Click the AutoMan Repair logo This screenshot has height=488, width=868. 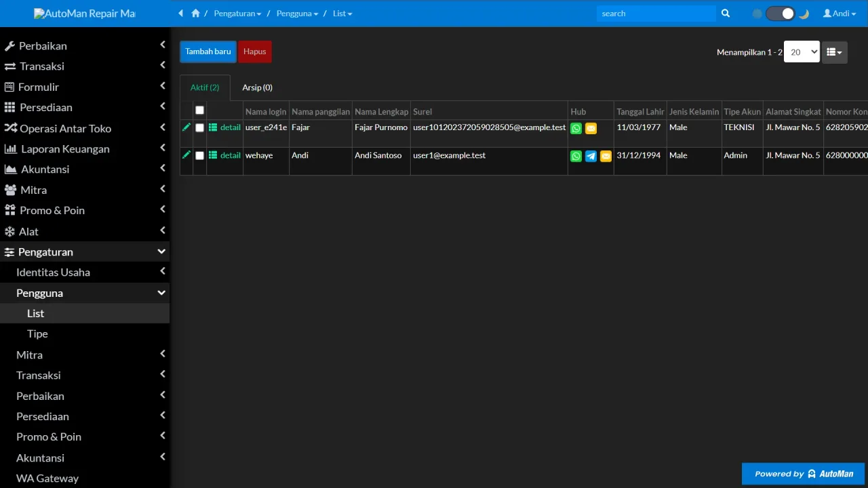click(85, 14)
